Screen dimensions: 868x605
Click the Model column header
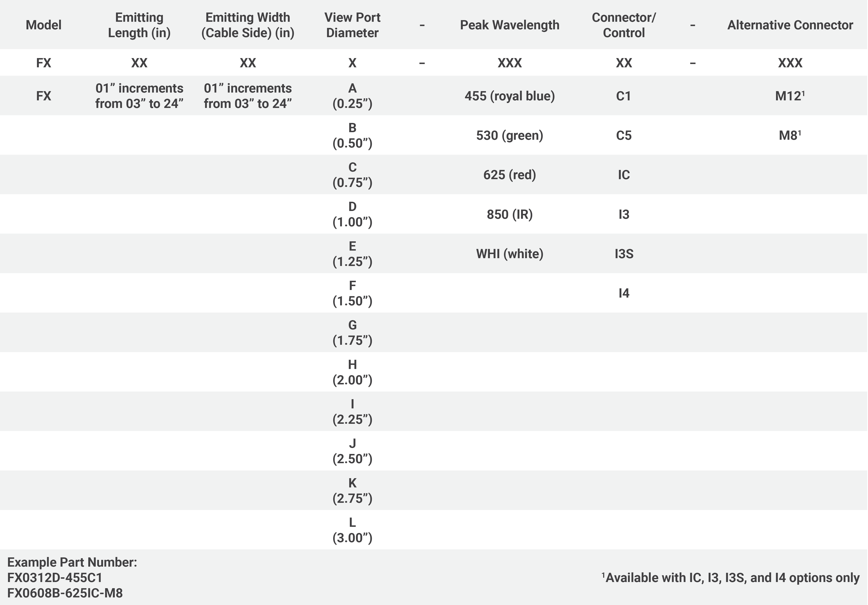pyautogui.click(x=44, y=25)
